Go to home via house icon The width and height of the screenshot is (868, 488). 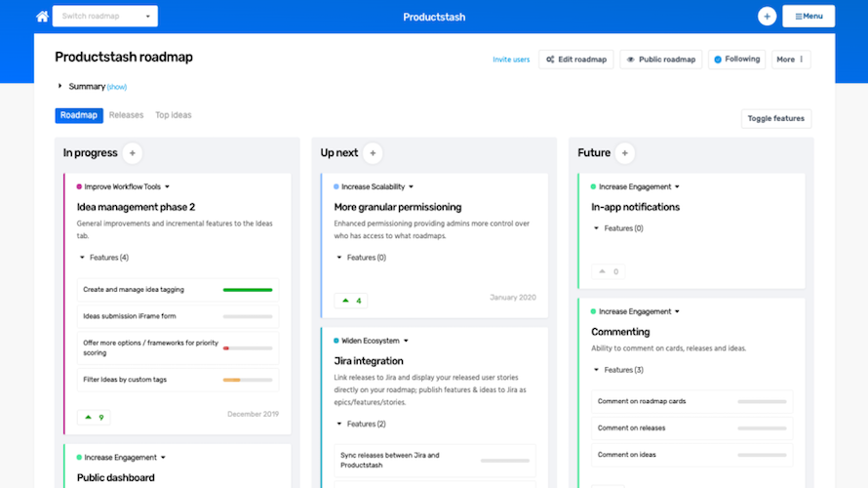pyautogui.click(x=42, y=17)
